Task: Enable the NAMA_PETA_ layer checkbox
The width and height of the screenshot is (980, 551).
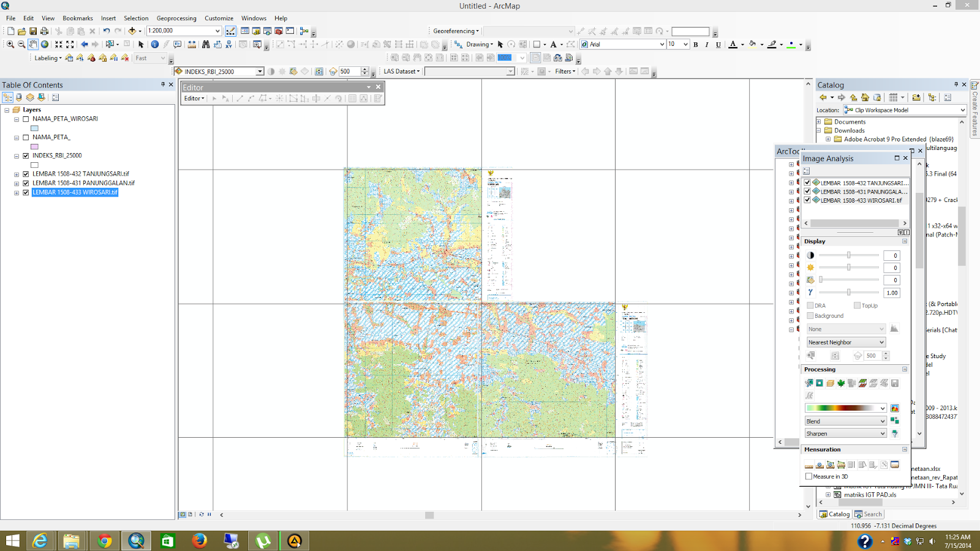Action: pos(26,137)
